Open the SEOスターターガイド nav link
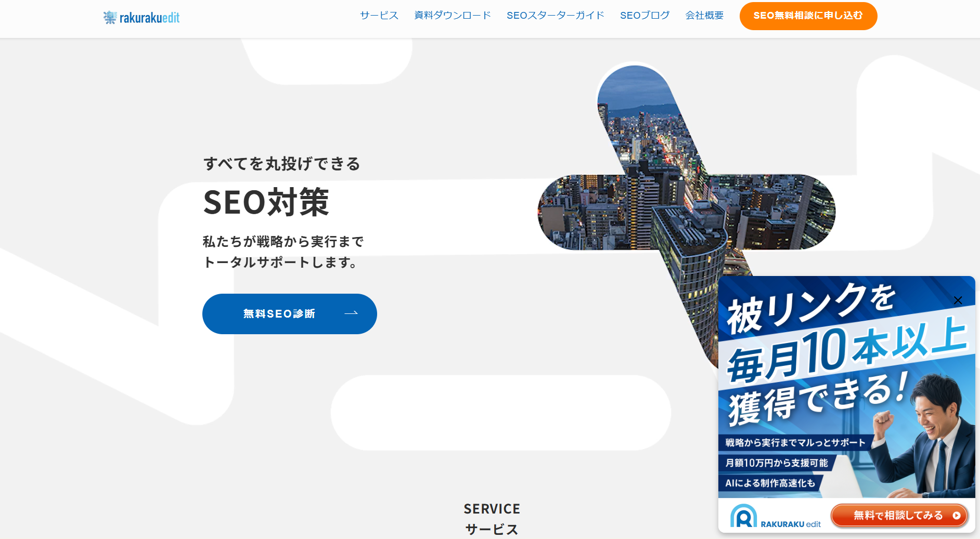This screenshot has height=539, width=980. click(x=555, y=16)
